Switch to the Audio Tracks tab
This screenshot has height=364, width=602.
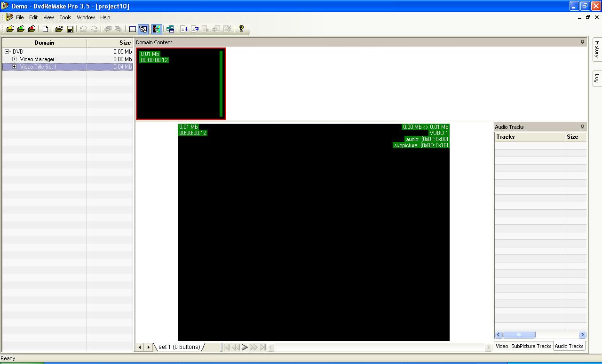(x=569, y=346)
